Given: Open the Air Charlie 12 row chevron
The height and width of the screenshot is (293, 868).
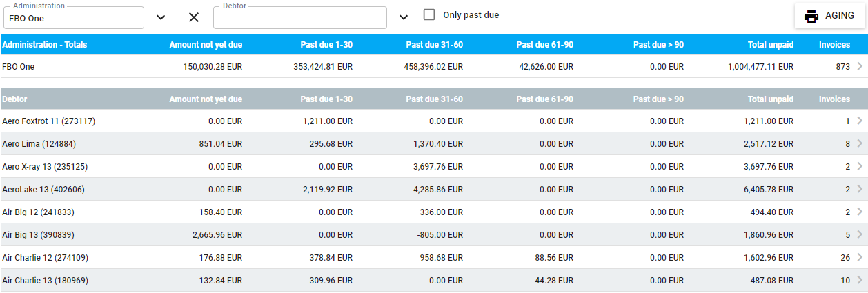Looking at the screenshot, I should tap(859, 257).
